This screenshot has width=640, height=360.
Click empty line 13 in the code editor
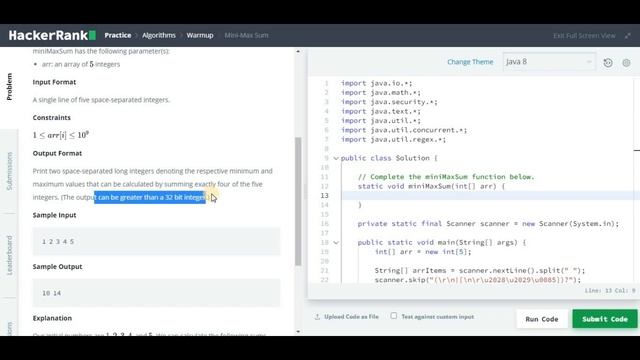[x=486, y=196]
